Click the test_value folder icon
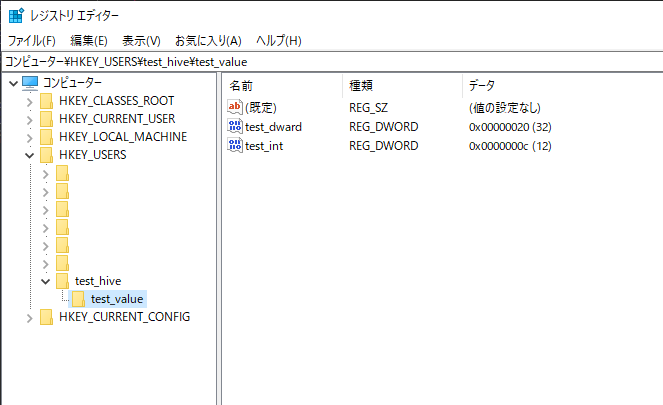 click(x=78, y=299)
